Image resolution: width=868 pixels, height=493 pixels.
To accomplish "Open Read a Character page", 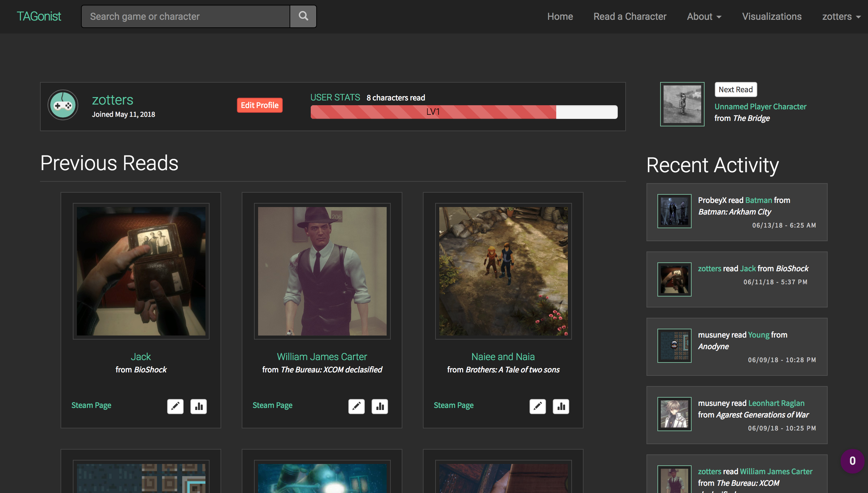I will pyautogui.click(x=630, y=16).
